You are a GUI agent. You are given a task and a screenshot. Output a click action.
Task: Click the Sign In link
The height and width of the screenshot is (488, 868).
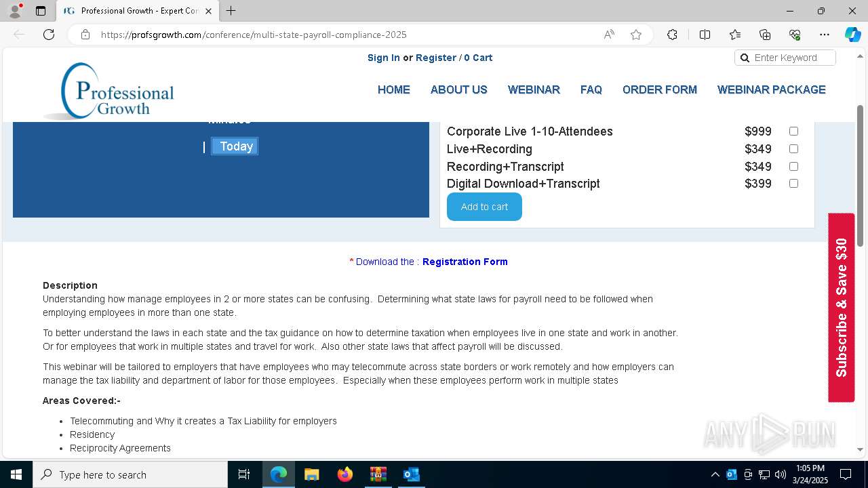tap(384, 58)
